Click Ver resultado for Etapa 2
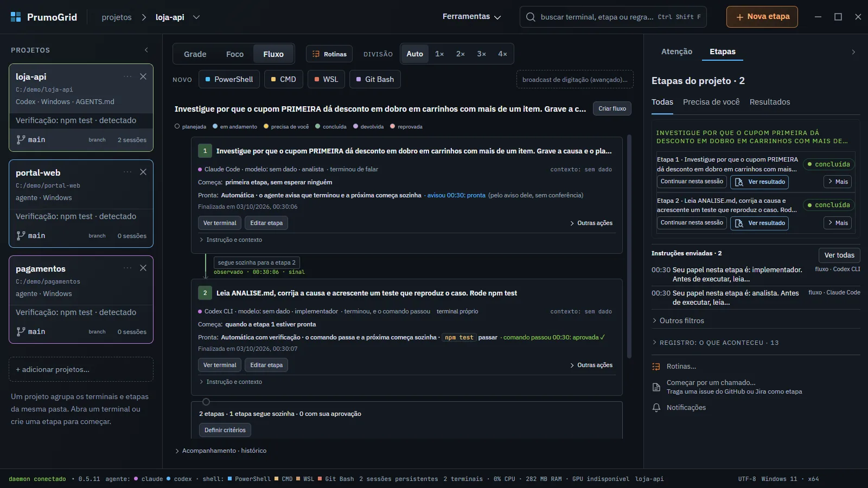Viewport: 868px width, 488px height. tap(759, 223)
